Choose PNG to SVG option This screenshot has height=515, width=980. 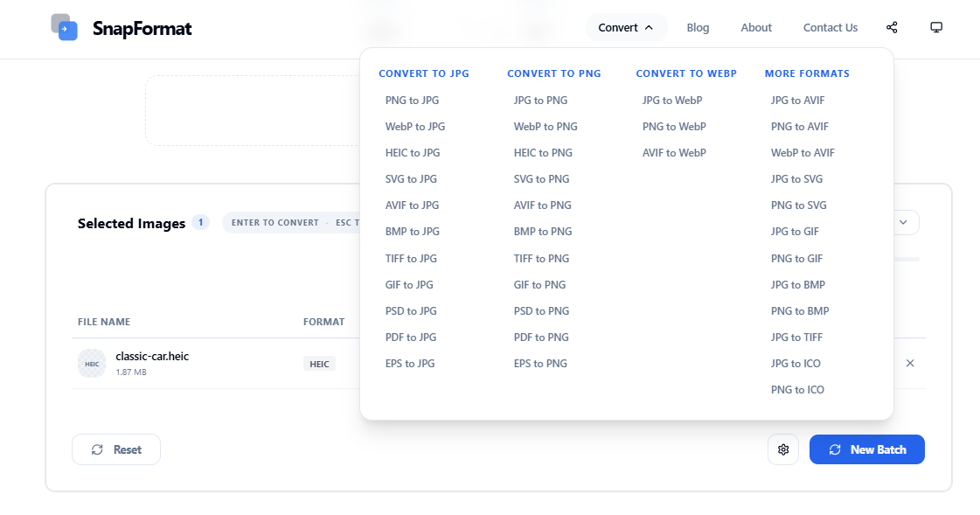(x=799, y=205)
